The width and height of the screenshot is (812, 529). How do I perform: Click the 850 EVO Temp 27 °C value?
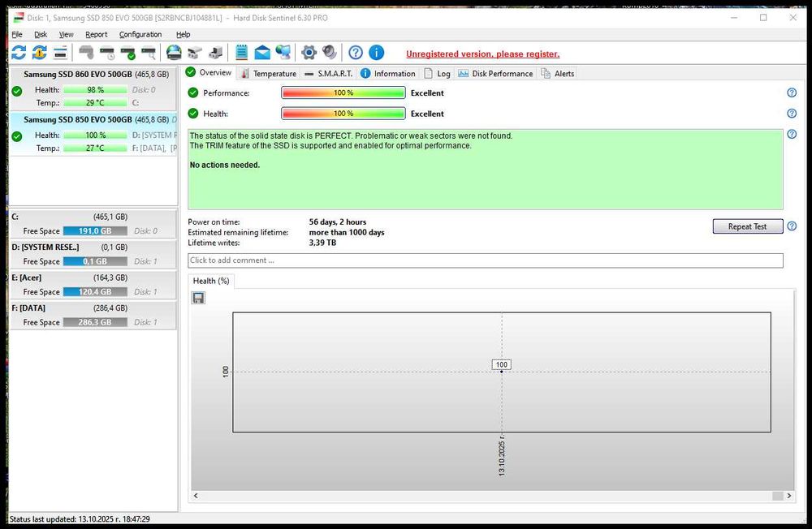coord(95,148)
